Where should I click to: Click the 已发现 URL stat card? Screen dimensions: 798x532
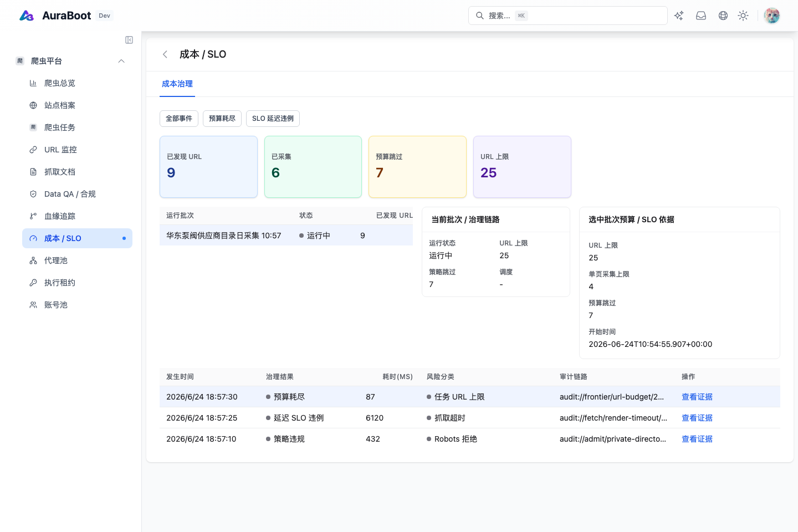[x=208, y=167]
